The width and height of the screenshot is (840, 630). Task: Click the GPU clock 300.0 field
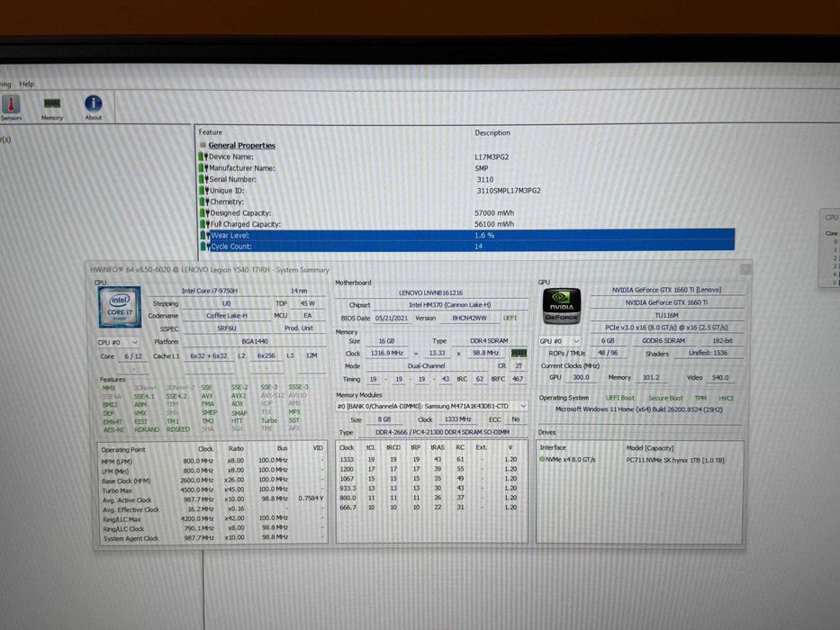click(x=581, y=377)
